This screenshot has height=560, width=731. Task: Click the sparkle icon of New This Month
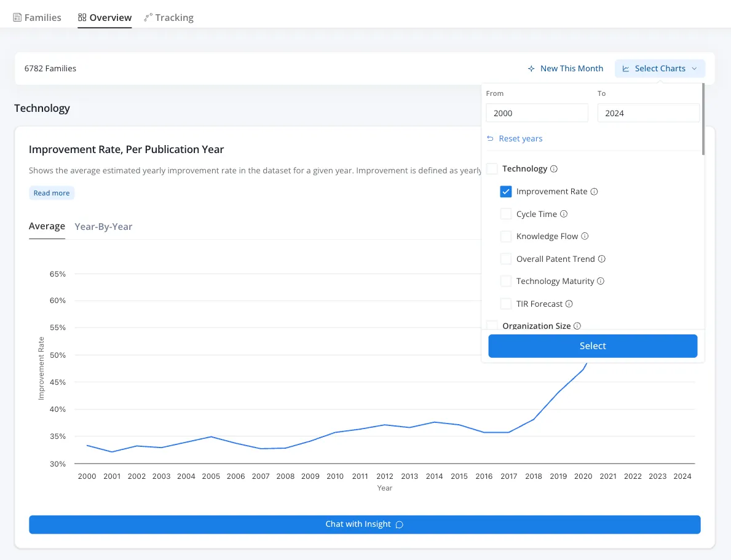point(531,69)
